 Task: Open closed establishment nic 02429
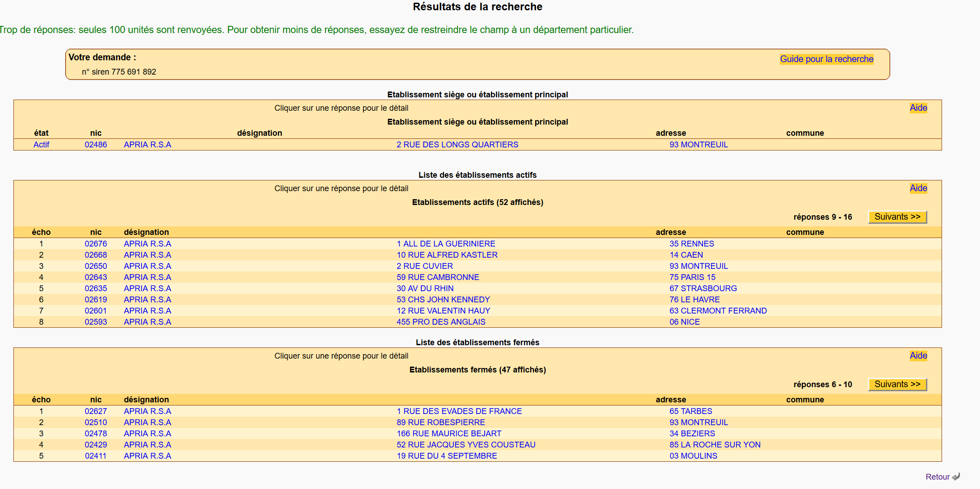click(x=96, y=444)
